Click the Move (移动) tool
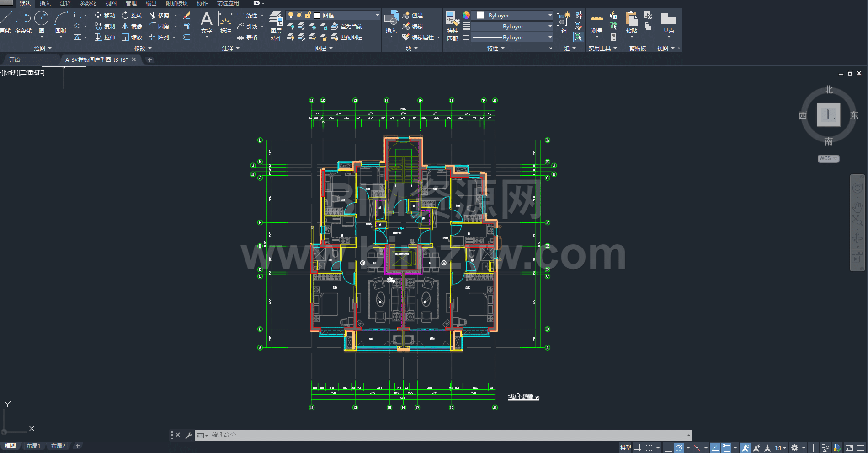The image size is (868, 453). 105,15
